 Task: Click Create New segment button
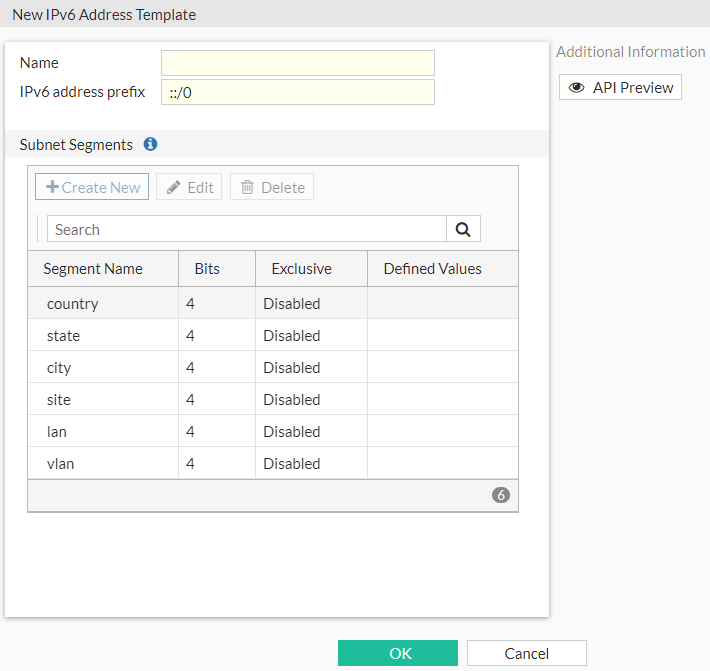tap(92, 187)
